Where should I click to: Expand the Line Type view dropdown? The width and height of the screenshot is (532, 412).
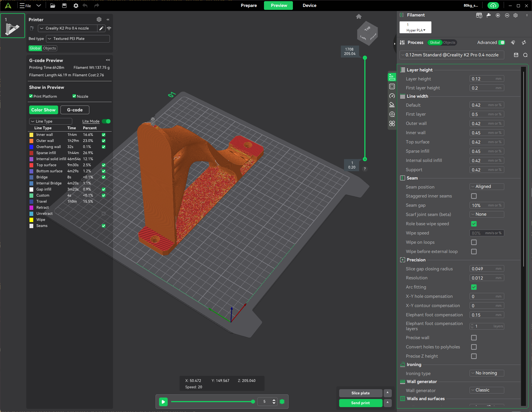coord(51,121)
